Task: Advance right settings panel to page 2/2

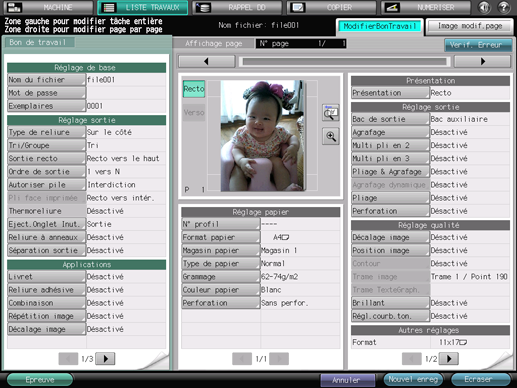Action: (449, 359)
